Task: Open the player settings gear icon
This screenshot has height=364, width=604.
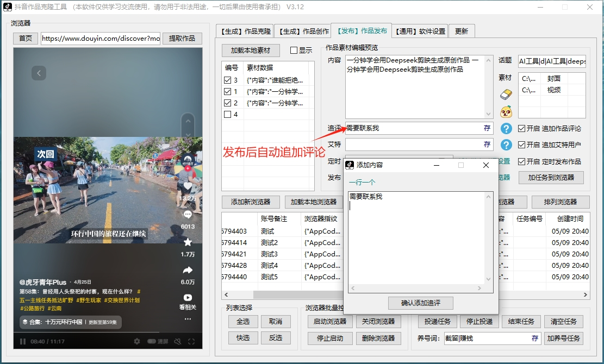Action: point(136,341)
